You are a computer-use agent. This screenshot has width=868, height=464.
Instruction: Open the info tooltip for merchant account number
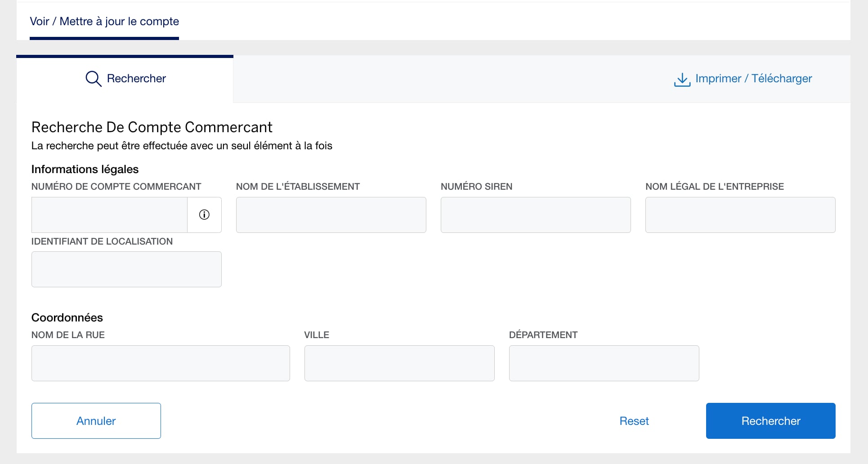click(x=205, y=214)
